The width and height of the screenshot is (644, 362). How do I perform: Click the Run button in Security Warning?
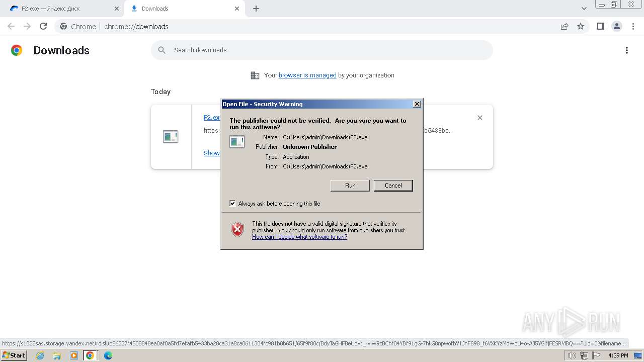350,186
